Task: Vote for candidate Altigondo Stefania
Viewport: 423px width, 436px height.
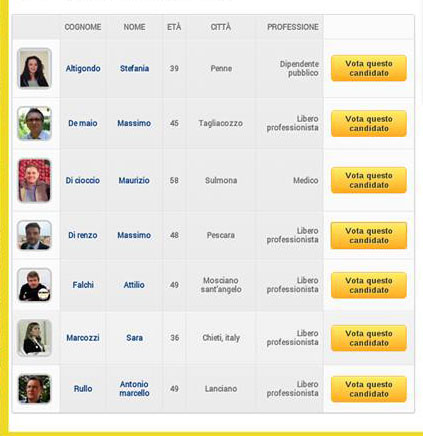Action: point(369,68)
